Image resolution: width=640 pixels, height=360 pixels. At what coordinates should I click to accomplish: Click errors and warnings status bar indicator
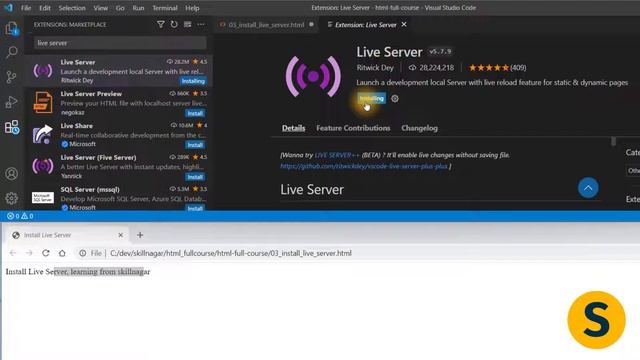[20, 216]
